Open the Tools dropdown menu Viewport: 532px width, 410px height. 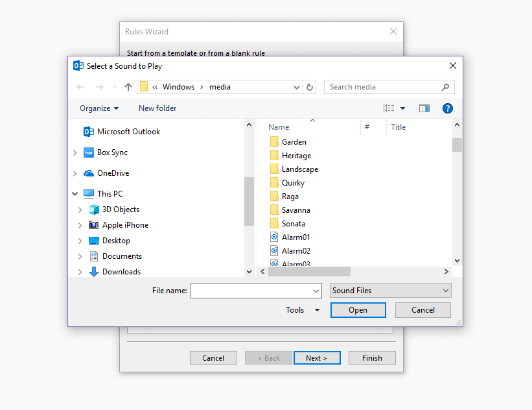(x=303, y=310)
